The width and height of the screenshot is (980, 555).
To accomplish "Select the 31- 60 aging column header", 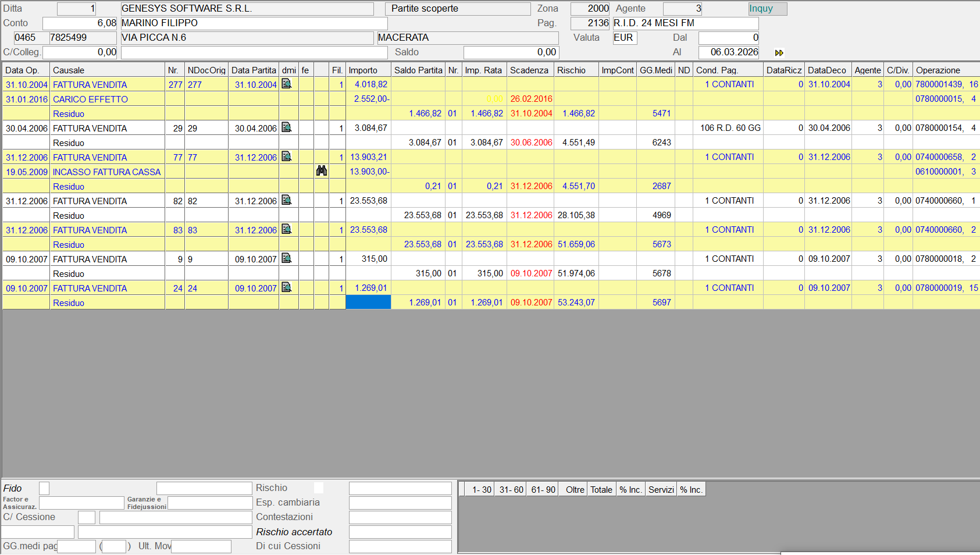I will 511,490.
